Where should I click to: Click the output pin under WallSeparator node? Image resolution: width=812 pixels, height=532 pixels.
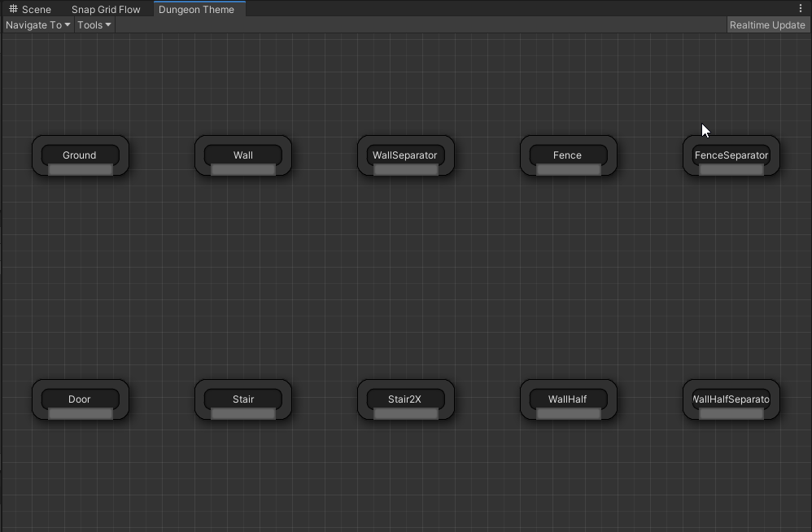pos(405,170)
